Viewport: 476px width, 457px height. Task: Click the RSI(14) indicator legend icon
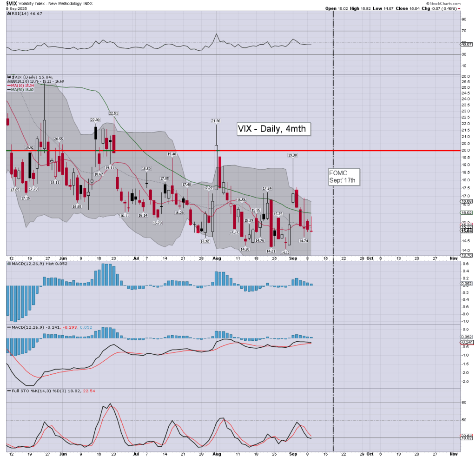[8, 14]
